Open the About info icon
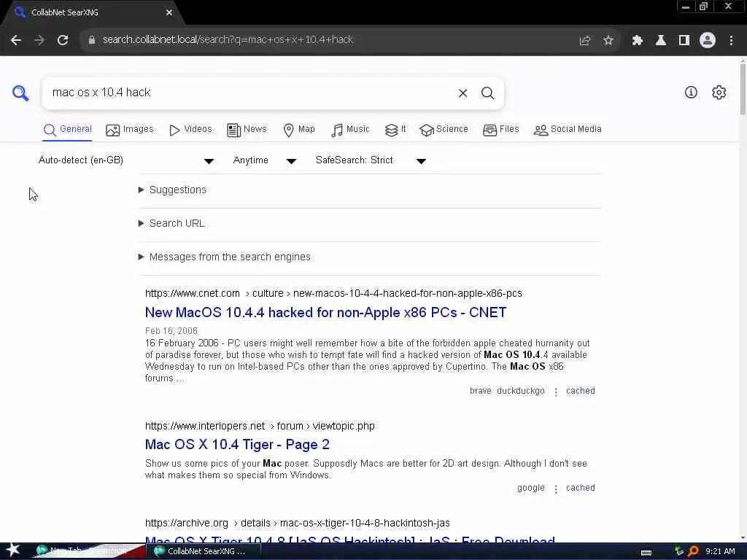747x560 pixels. (691, 93)
